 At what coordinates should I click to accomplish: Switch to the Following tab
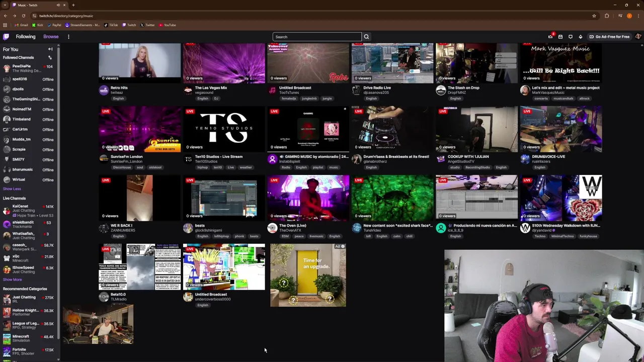point(26,37)
